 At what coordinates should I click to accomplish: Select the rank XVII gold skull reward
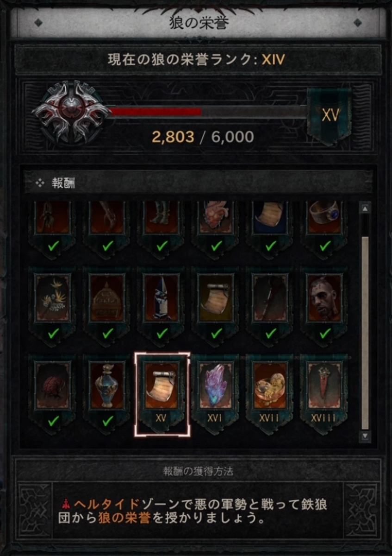(270, 394)
